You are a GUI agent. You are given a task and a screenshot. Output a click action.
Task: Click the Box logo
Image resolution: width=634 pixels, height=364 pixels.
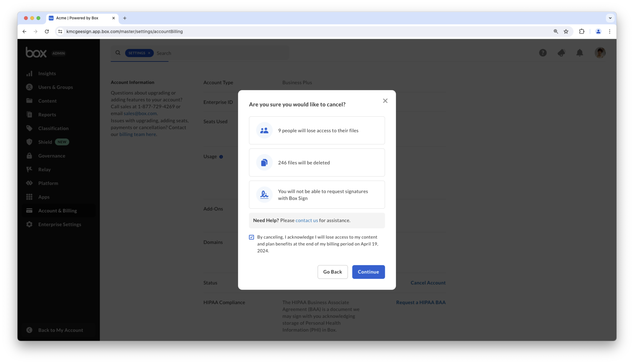36,52
